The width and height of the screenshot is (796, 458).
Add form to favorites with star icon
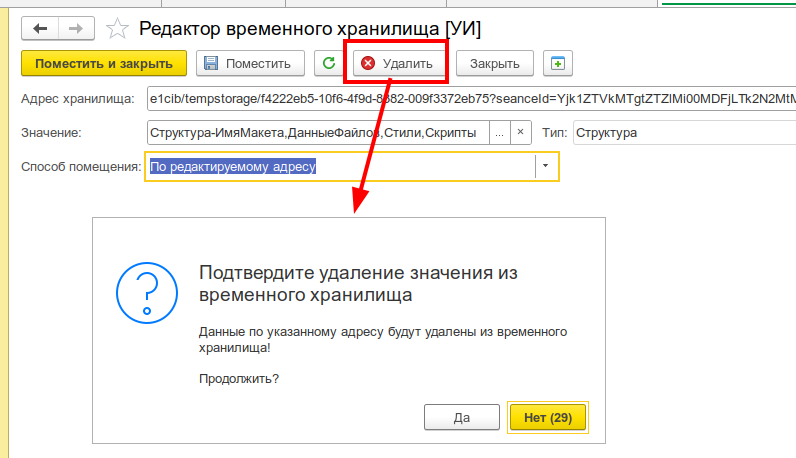(x=117, y=28)
